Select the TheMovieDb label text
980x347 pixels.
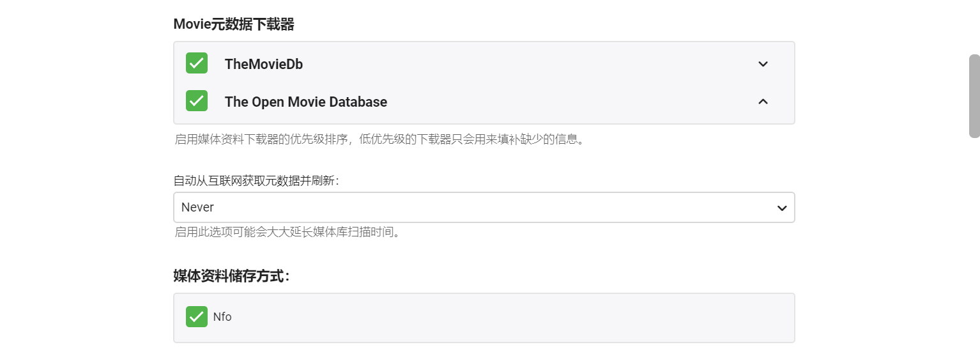[263, 64]
